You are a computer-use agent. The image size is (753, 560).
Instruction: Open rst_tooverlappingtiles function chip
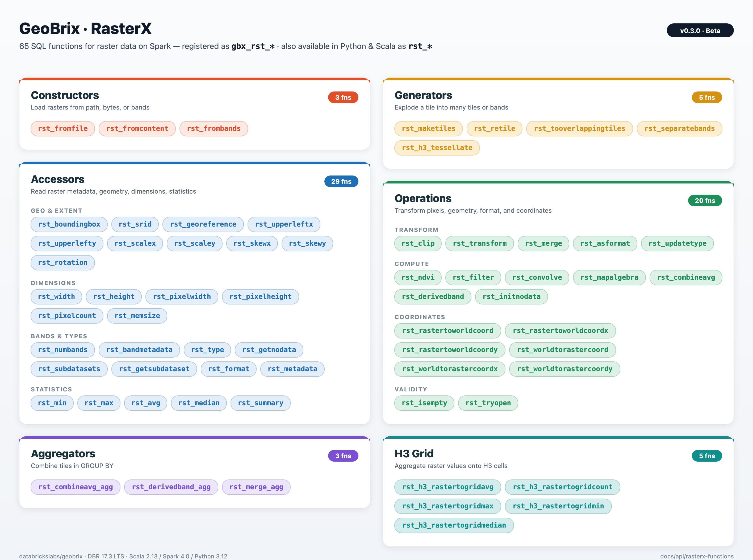[x=579, y=128]
